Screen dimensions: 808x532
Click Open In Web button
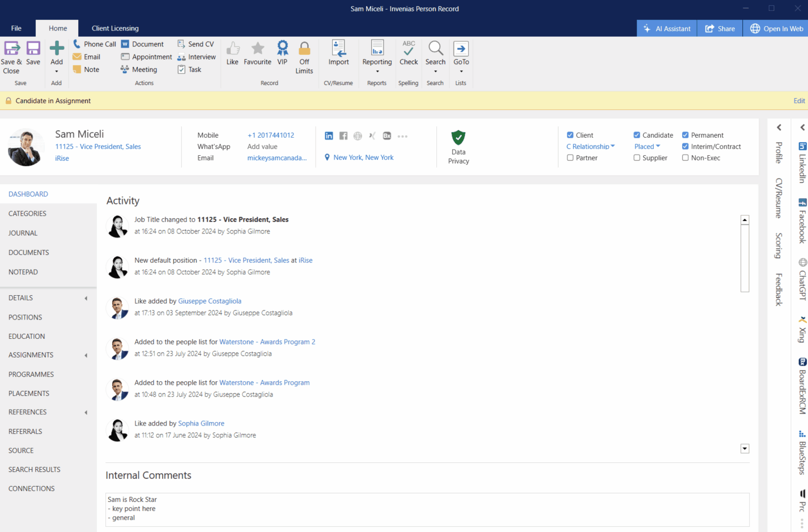776,28
